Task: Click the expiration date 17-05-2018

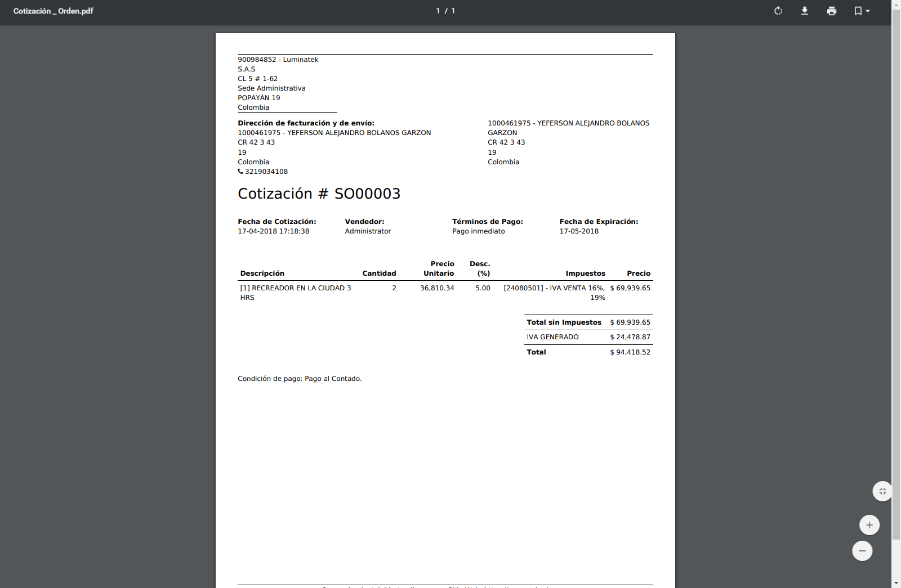Action: 579,231
